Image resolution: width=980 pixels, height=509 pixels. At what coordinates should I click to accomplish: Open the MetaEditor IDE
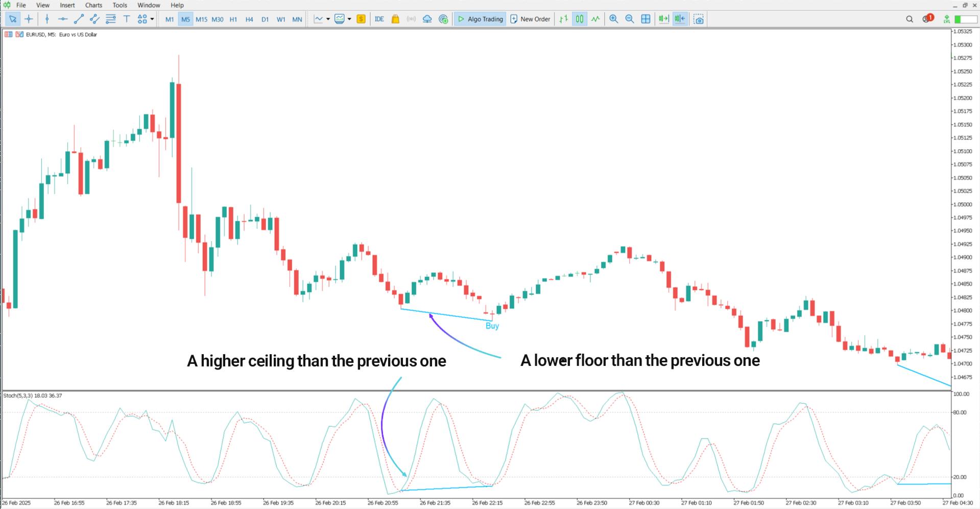pos(379,19)
